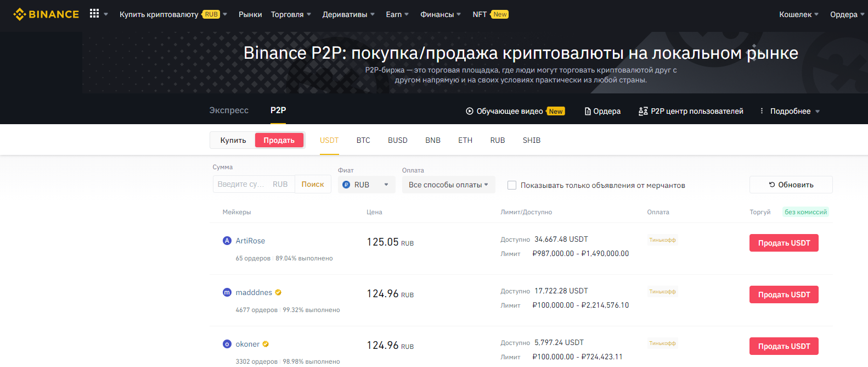Open Все способы оплаты dropdown
Image resolution: width=868 pixels, height=367 pixels.
[448, 185]
